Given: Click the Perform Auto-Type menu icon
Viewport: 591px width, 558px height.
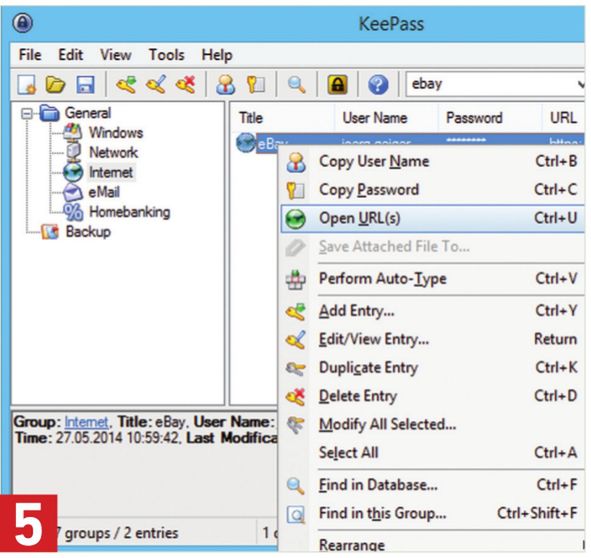Looking at the screenshot, I should (296, 279).
